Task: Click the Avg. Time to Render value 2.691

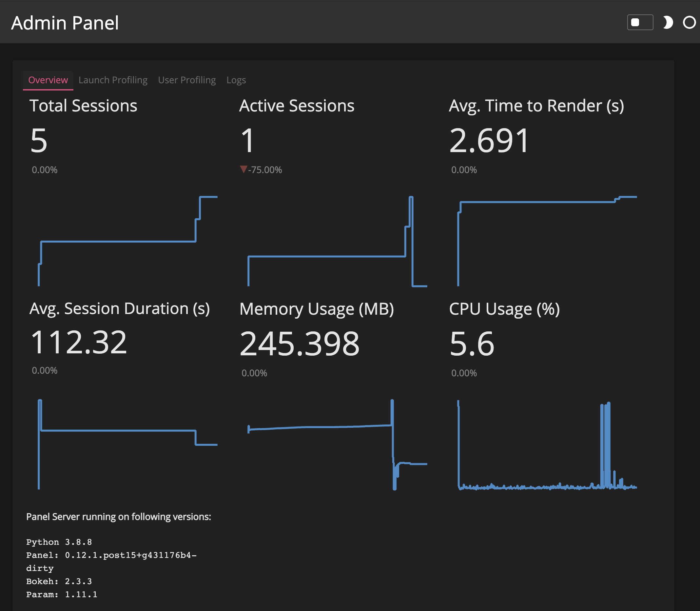Action: pos(489,141)
